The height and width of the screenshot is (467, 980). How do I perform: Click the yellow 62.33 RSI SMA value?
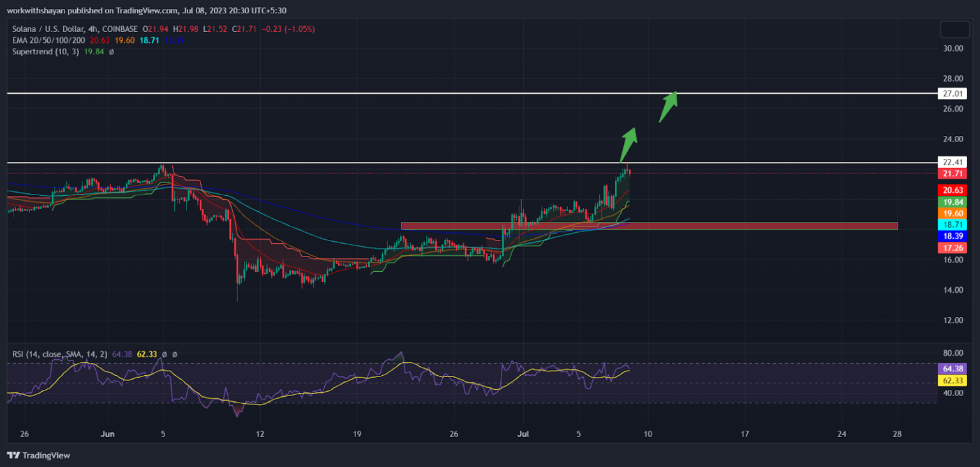pyautogui.click(x=147, y=354)
